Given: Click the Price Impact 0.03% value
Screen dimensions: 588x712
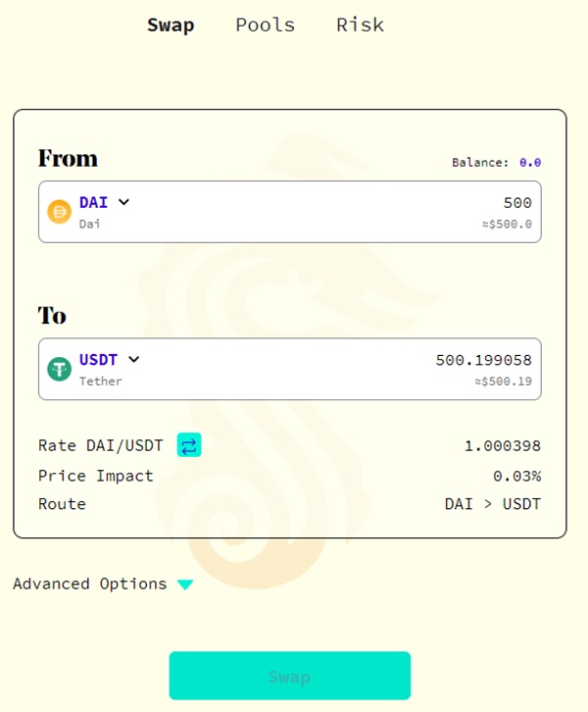Looking at the screenshot, I should (x=516, y=476).
